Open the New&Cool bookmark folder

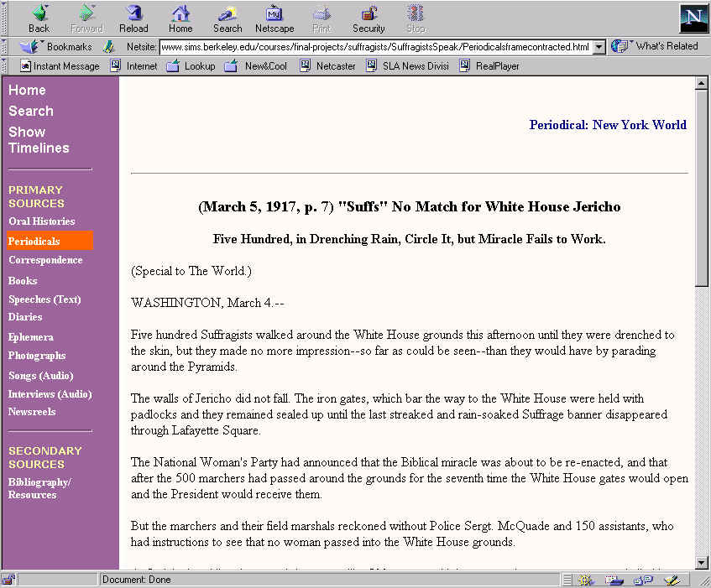pyautogui.click(x=256, y=66)
